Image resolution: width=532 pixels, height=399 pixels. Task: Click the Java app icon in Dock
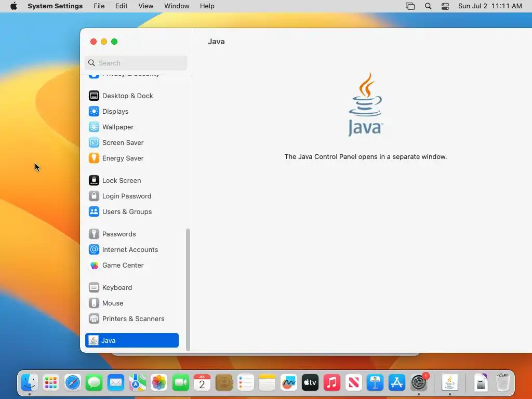(450, 383)
